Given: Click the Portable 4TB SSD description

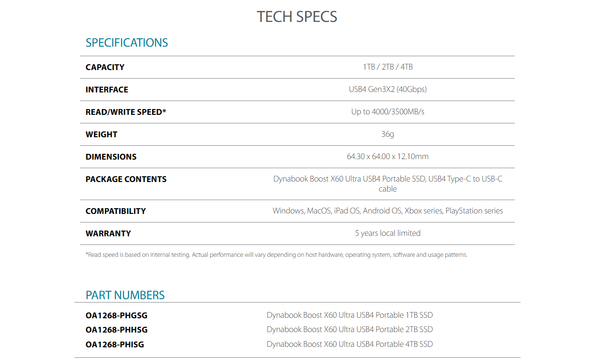Looking at the screenshot, I should 349,344.
